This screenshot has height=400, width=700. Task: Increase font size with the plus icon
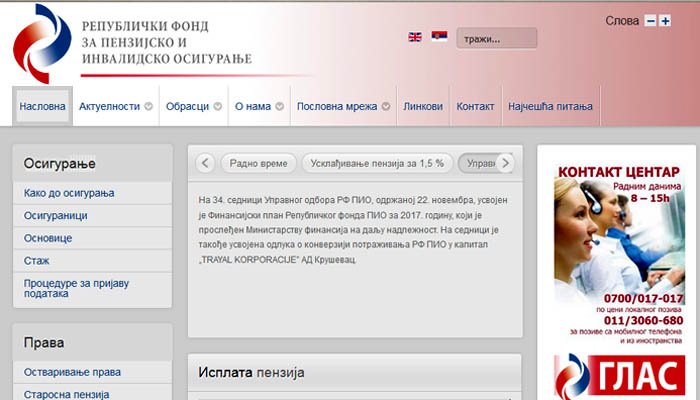point(665,20)
